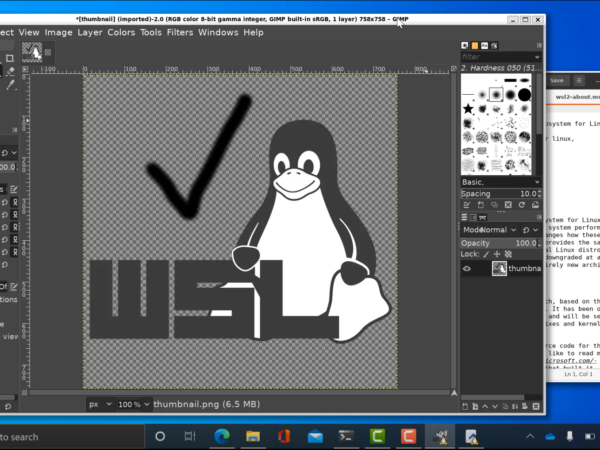Toggle Lock position and size
The width and height of the screenshot is (600, 450).
coord(497,254)
